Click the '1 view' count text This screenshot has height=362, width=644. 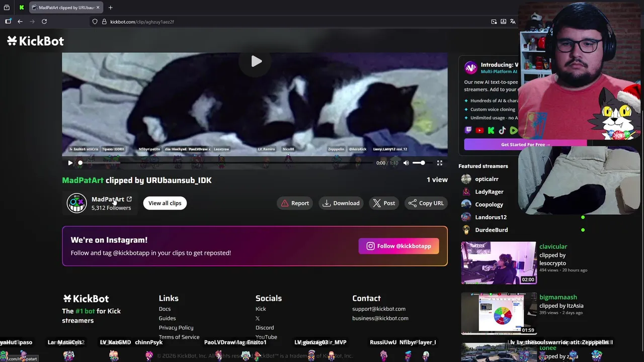[x=437, y=179]
